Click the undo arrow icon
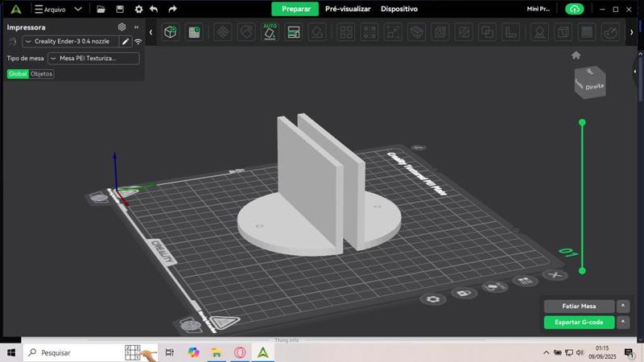The width and height of the screenshot is (644, 362). (x=154, y=10)
